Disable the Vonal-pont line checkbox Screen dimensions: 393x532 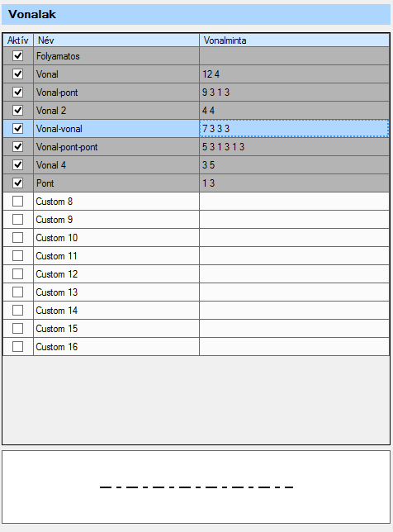17,92
